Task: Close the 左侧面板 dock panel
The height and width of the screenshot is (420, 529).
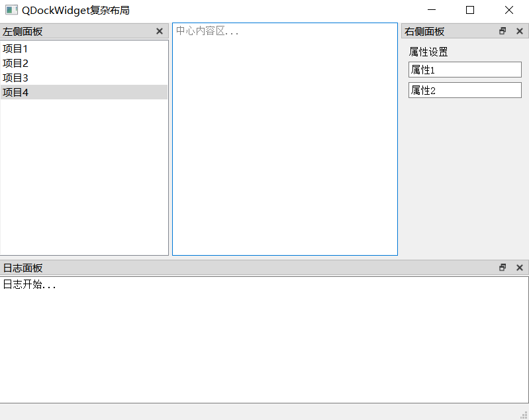Action: pos(160,31)
